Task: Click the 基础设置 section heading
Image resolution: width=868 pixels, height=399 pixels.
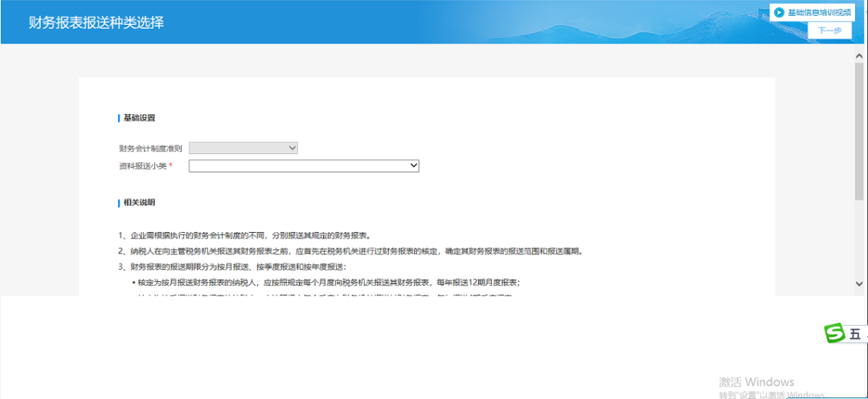Action: 140,118
